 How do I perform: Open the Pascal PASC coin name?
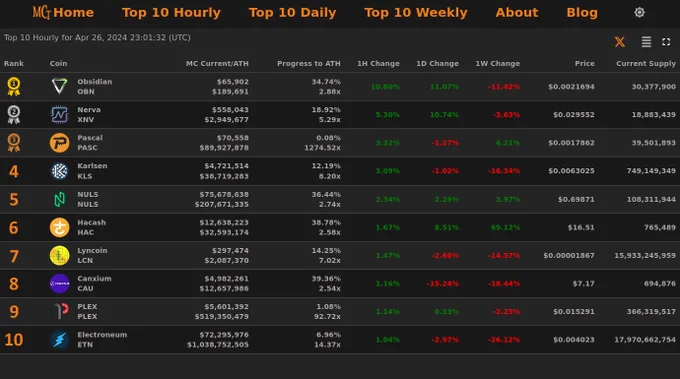click(x=90, y=143)
